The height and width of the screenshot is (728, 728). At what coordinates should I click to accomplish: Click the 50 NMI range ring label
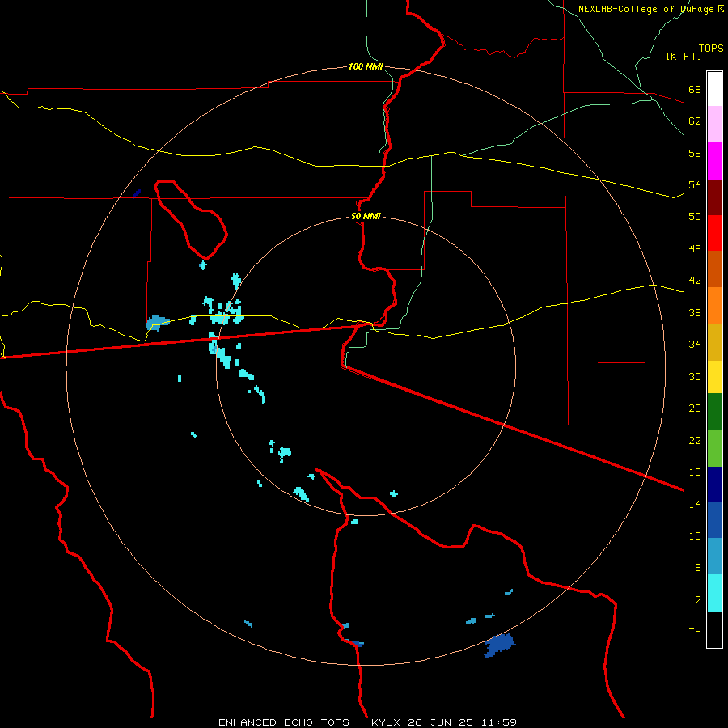366,216
